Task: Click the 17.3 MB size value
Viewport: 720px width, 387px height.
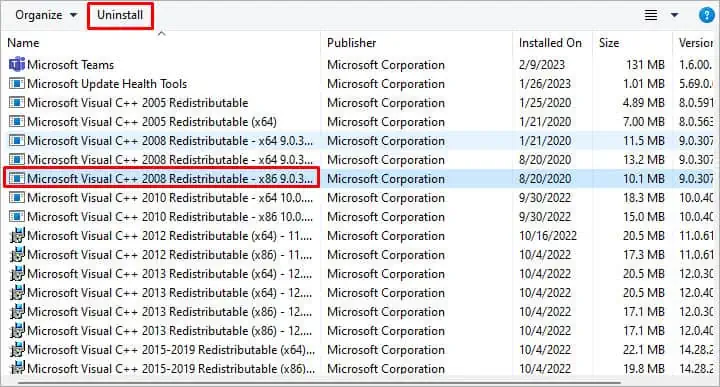Action: (644, 254)
